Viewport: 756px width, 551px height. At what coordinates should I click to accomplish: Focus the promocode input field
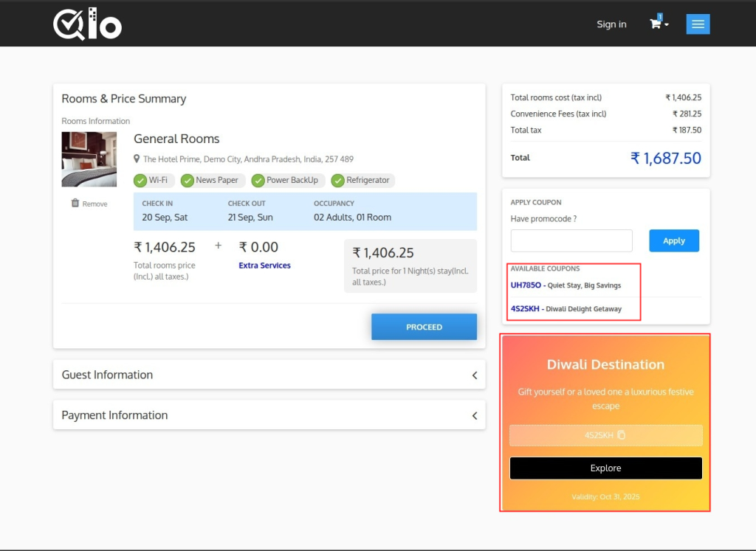click(571, 240)
